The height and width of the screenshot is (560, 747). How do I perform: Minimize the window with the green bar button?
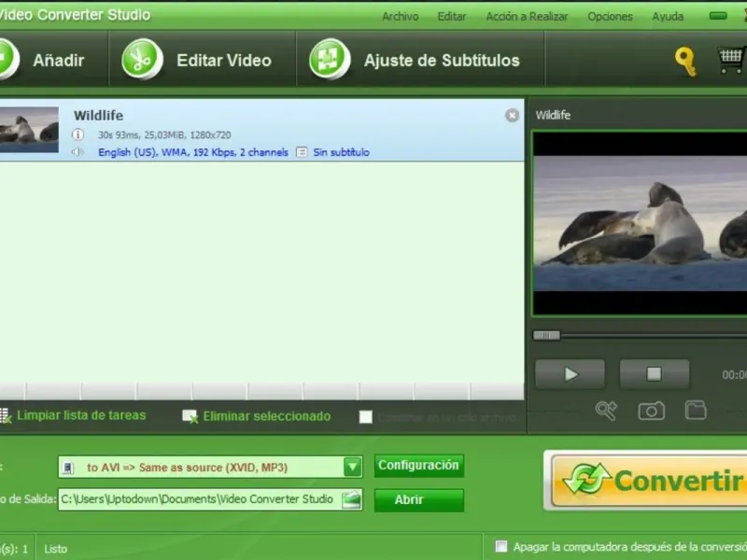click(718, 16)
